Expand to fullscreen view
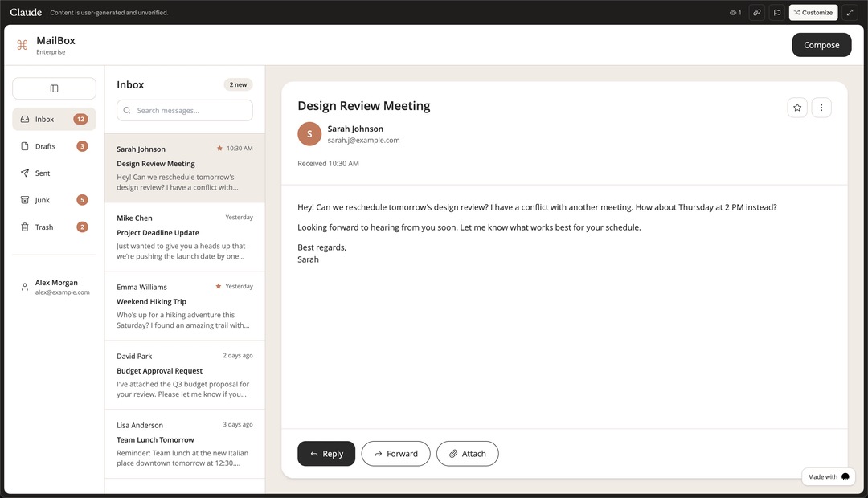Image resolution: width=868 pixels, height=498 pixels. pyautogui.click(x=850, y=12)
